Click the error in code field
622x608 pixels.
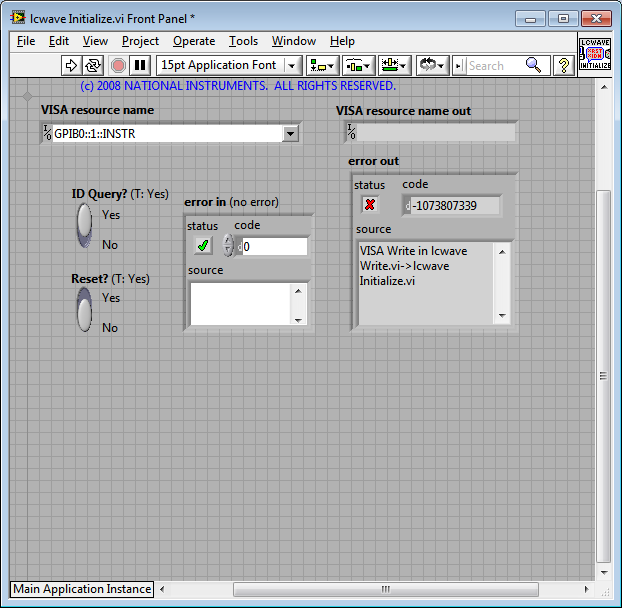point(275,247)
